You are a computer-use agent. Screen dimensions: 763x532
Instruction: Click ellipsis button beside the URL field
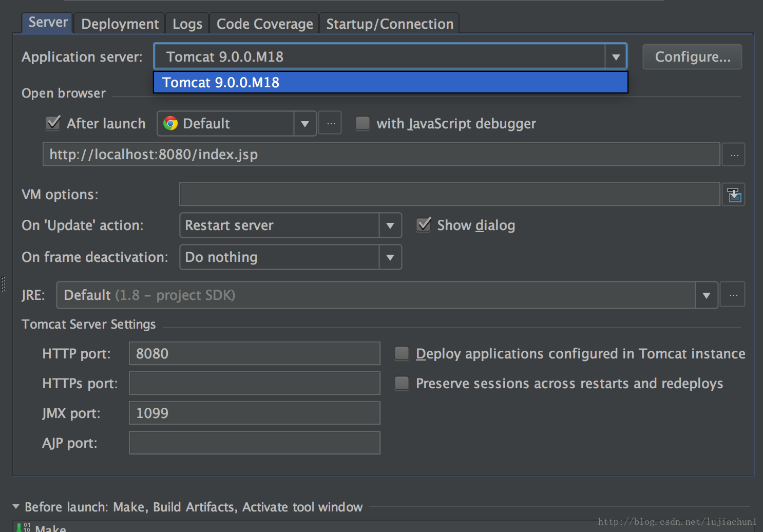click(x=734, y=155)
